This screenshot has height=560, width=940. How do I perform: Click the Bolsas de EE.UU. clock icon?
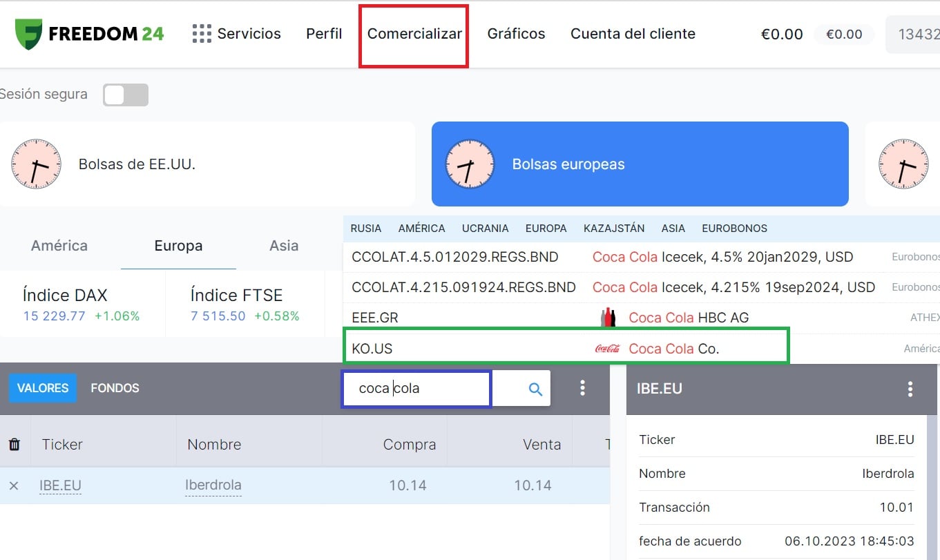tap(36, 164)
